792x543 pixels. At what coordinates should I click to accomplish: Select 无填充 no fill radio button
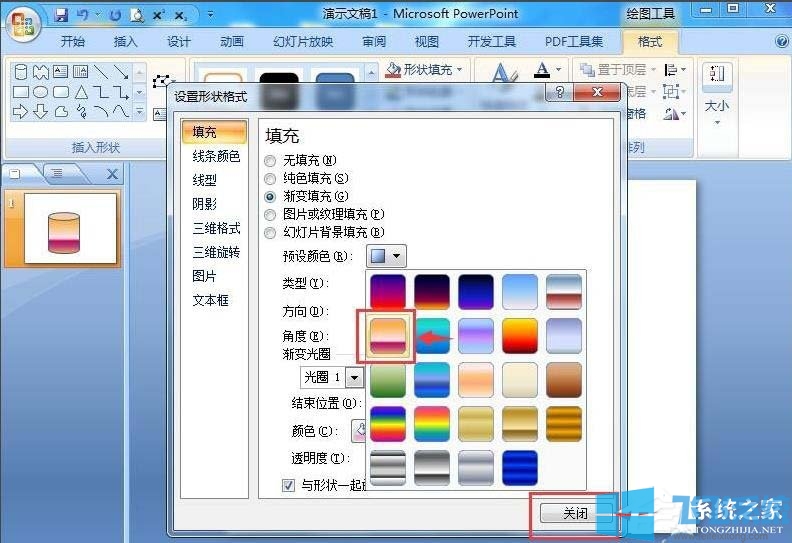(270, 160)
